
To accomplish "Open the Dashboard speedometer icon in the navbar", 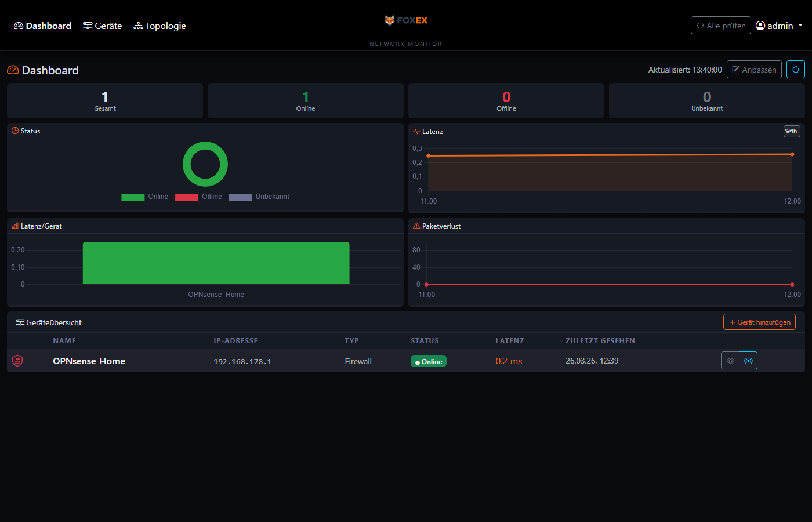I will click(18, 26).
